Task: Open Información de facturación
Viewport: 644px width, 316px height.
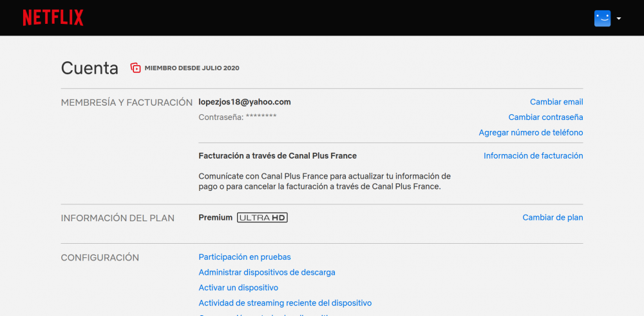Action: [533, 156]
